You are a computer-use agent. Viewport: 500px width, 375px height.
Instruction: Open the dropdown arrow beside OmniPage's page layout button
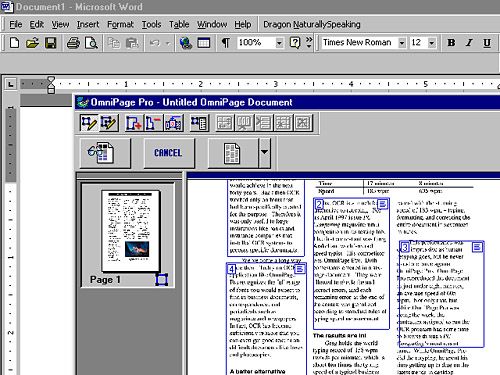(264, 153)
